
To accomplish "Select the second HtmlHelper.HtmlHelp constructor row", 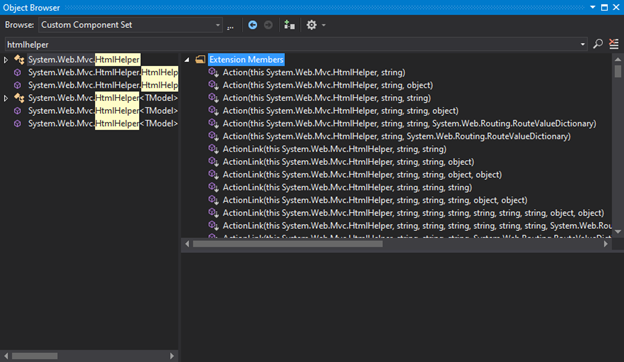I will (x=103, y=85).
